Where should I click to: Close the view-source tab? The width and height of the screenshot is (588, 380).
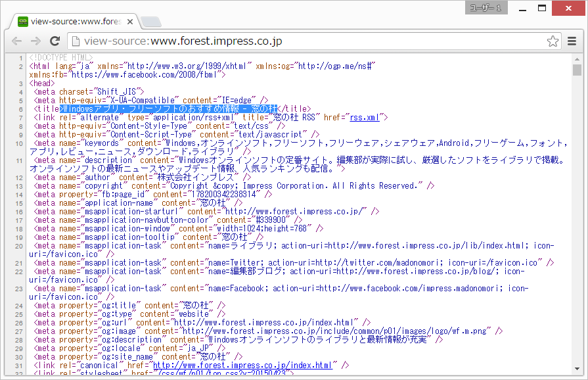click(129, 20)
